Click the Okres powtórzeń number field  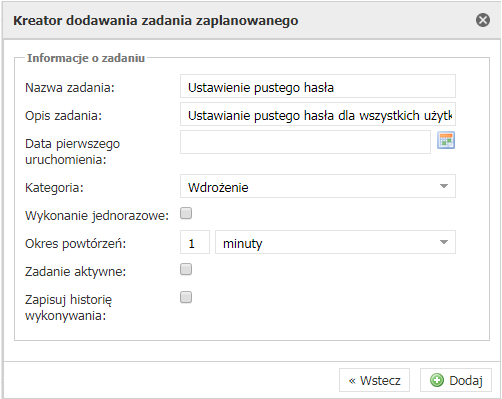point(195,242)
